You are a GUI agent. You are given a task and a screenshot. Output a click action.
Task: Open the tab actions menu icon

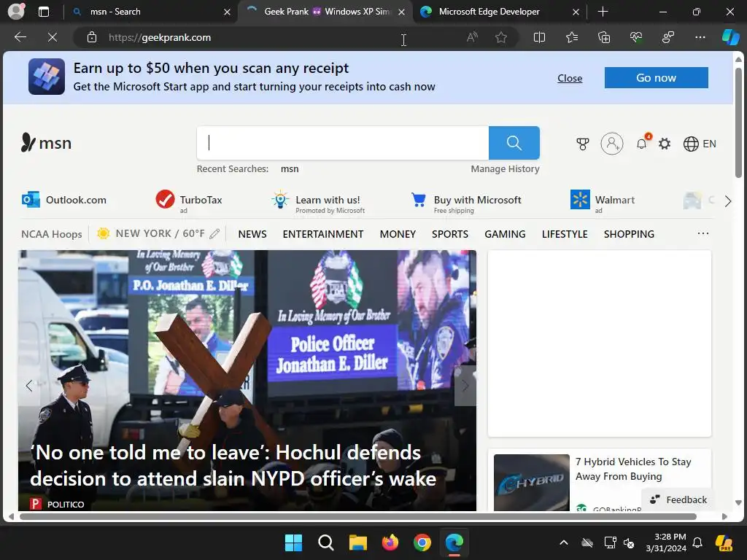(x=44, y=12)
